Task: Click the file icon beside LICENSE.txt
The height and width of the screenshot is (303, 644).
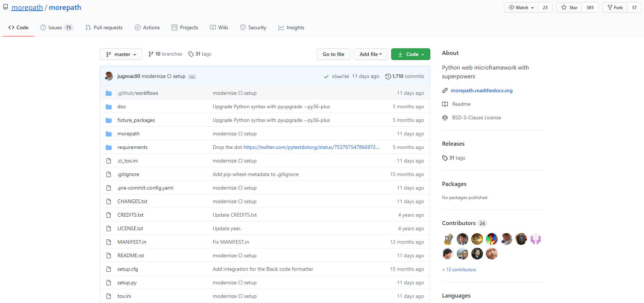Action: point(109,229)
